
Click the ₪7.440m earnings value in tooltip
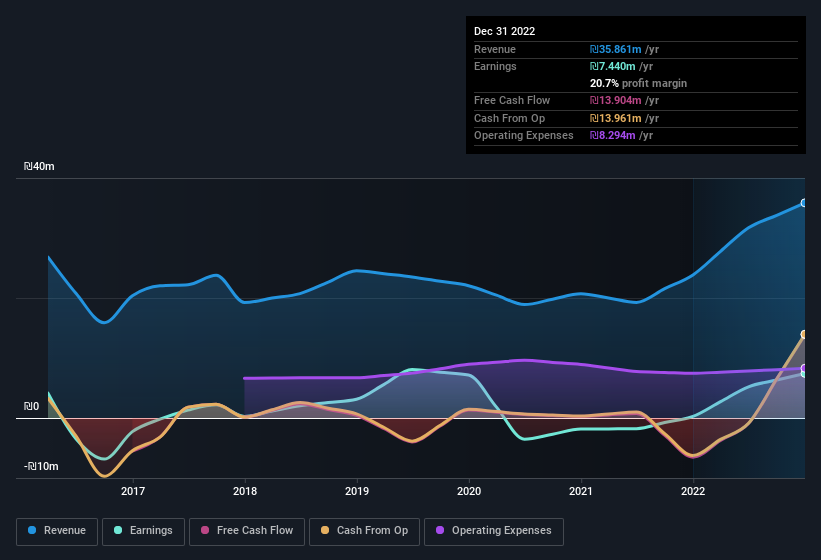click(613, 66)
